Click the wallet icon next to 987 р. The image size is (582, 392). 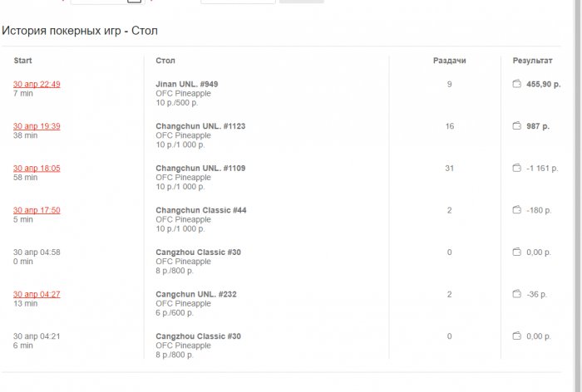[516, 126]
